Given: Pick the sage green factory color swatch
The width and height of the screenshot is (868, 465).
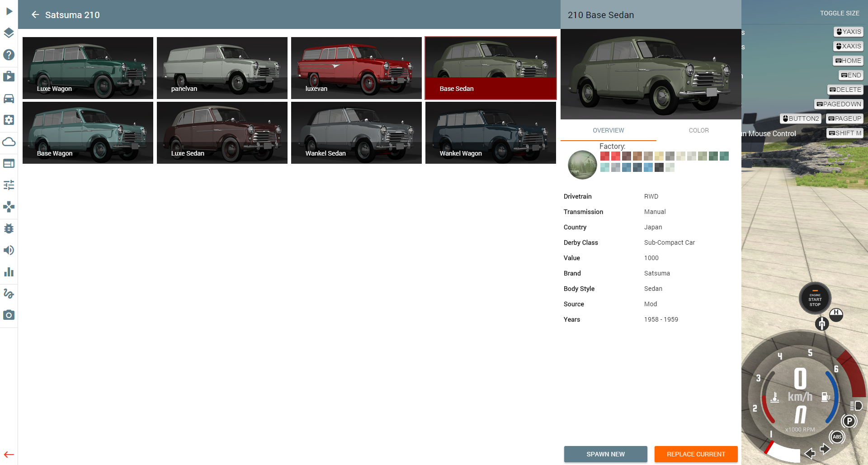Looking at the screenshot, I should click(x=703, y=156).
